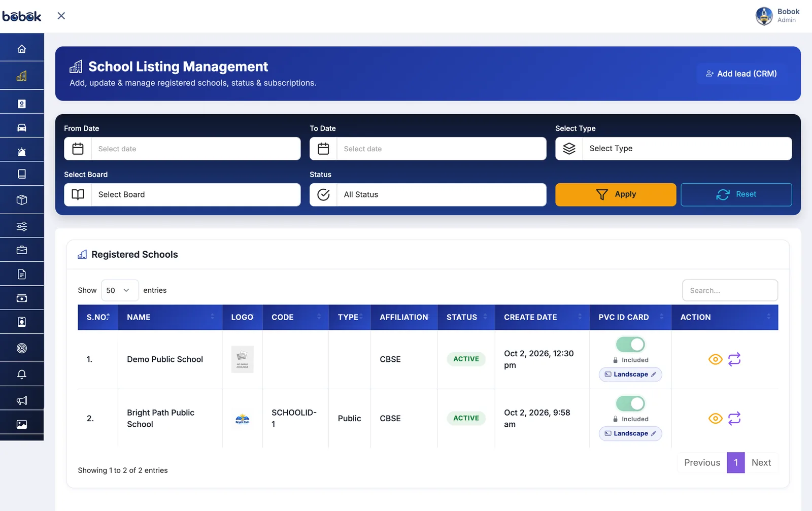This screenshot has height=511, width=812.
Task: Open the car/transport sidebar icon
Action: (x=22, y=128)
